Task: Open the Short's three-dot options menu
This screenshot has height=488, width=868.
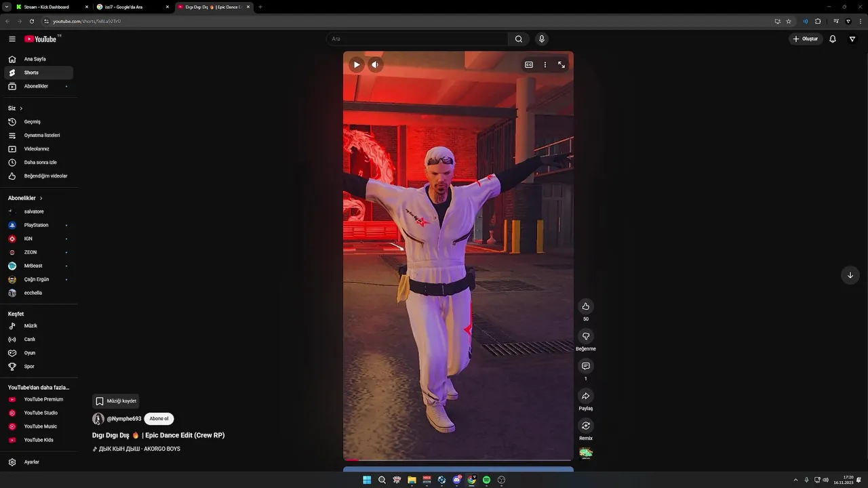Action: point(545,64)
